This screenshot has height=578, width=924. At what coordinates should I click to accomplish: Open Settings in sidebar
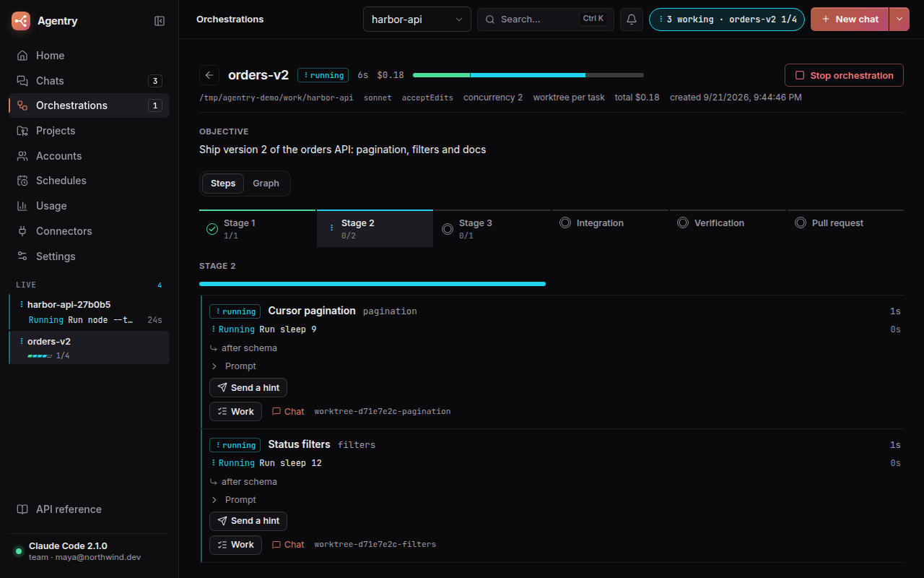90,256
